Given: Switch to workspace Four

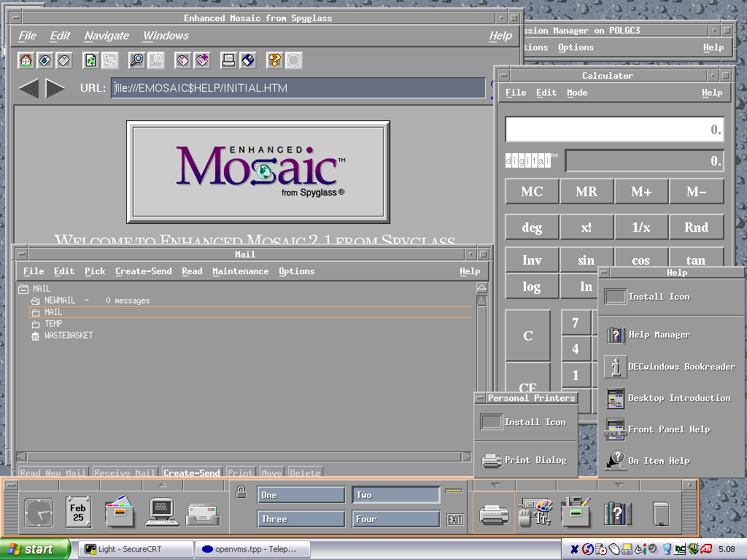Looking at the screenshot, I should 396,519.
